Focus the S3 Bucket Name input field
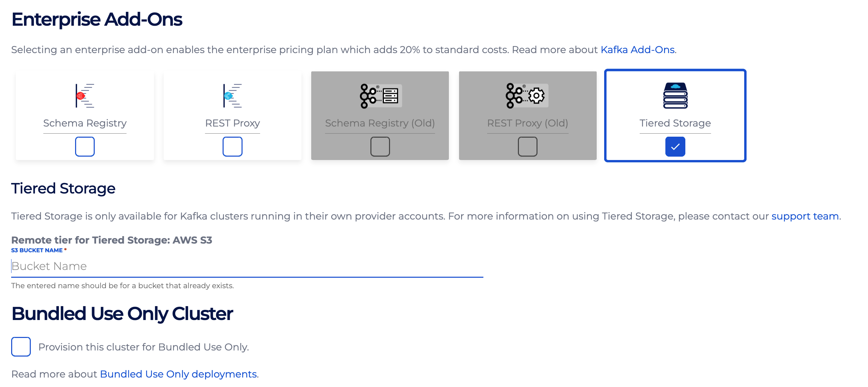This screenshot has height=387, width=868. click(x=247, y=266)
